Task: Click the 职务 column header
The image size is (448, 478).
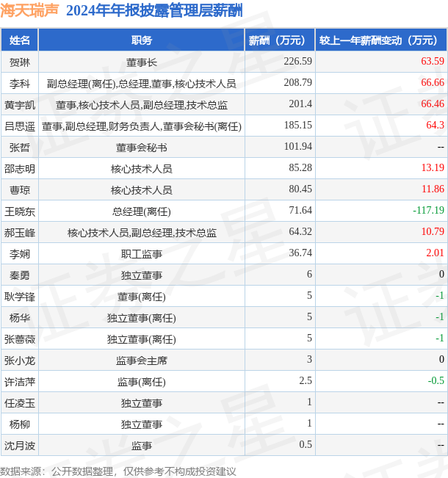Action: coord(142,40)
